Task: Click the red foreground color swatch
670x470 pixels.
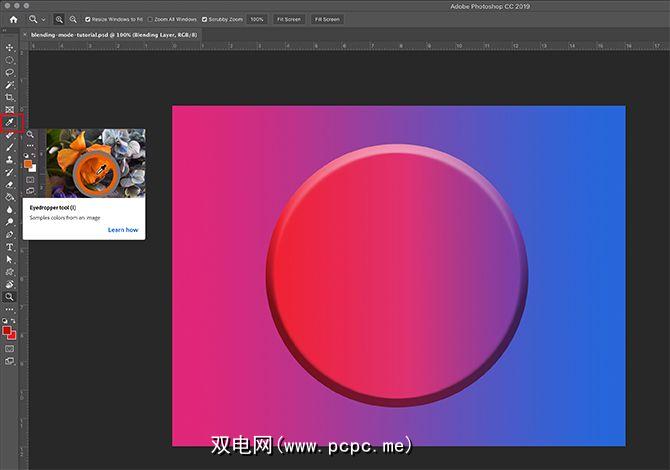Action: (8, 330)
